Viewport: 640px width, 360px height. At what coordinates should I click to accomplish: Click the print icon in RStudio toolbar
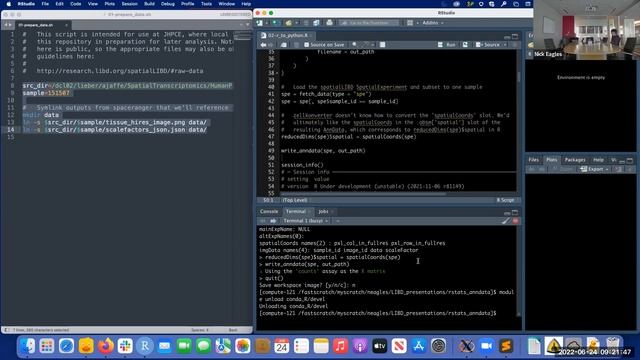click(x=329, y=23)
